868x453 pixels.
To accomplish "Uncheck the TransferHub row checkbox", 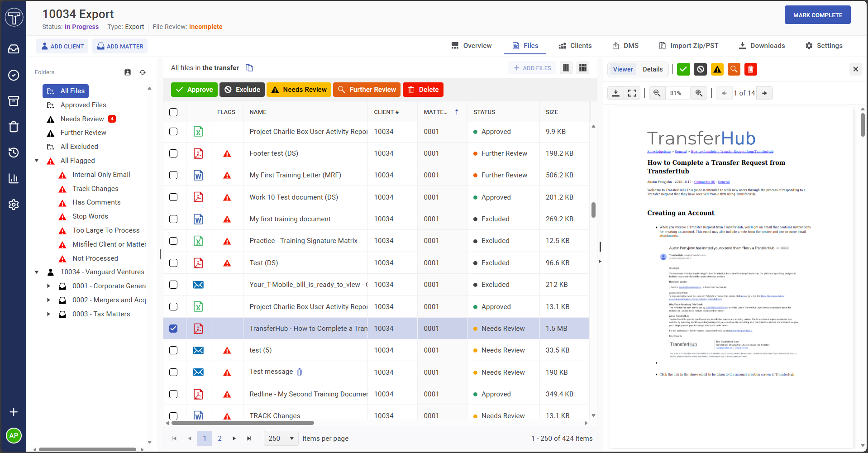I will coord(173,329).
